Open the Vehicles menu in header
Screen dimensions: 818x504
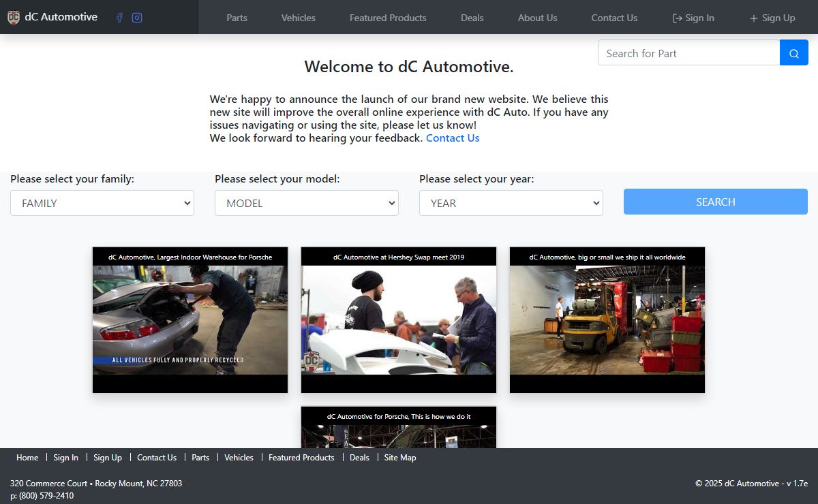point(299,18)
